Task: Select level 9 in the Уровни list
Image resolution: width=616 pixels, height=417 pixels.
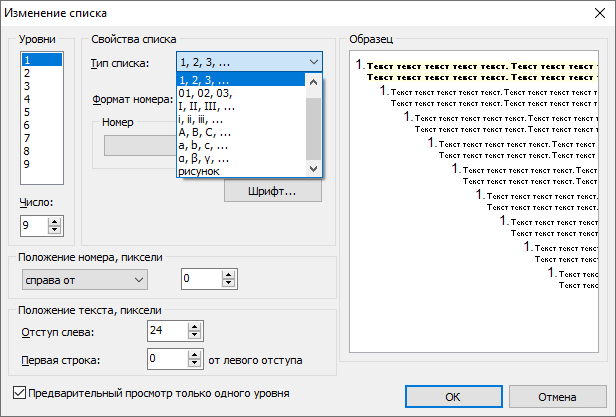Action: [26, 164]
